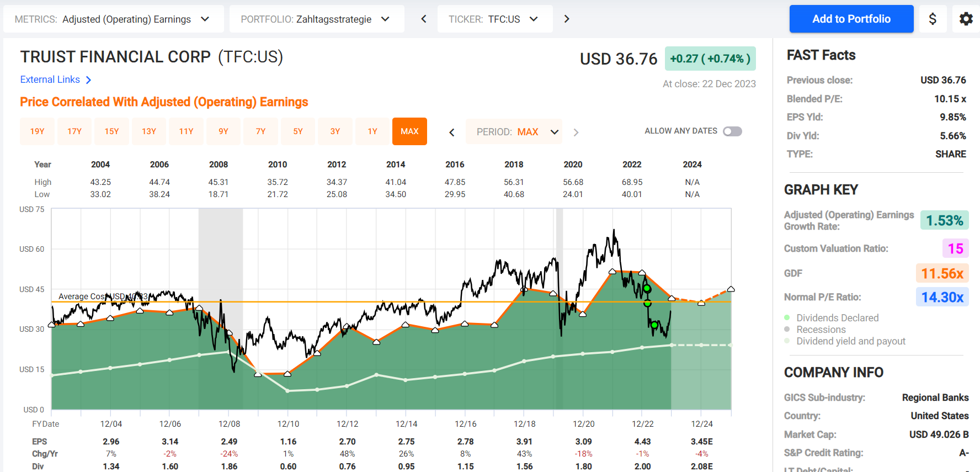The height and width of the screenshot is (472, 980).
Task: Click the FAST Facts heading
Action: [821, 55]
